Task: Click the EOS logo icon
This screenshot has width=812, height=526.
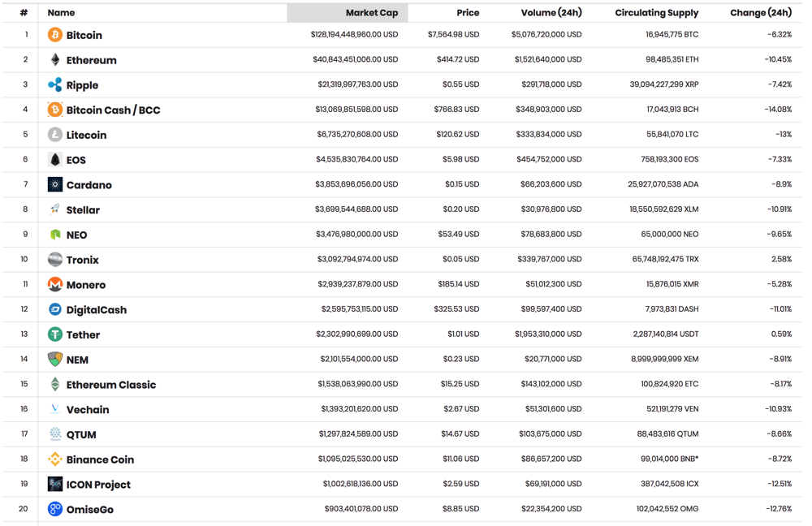Action: point(55,159)
